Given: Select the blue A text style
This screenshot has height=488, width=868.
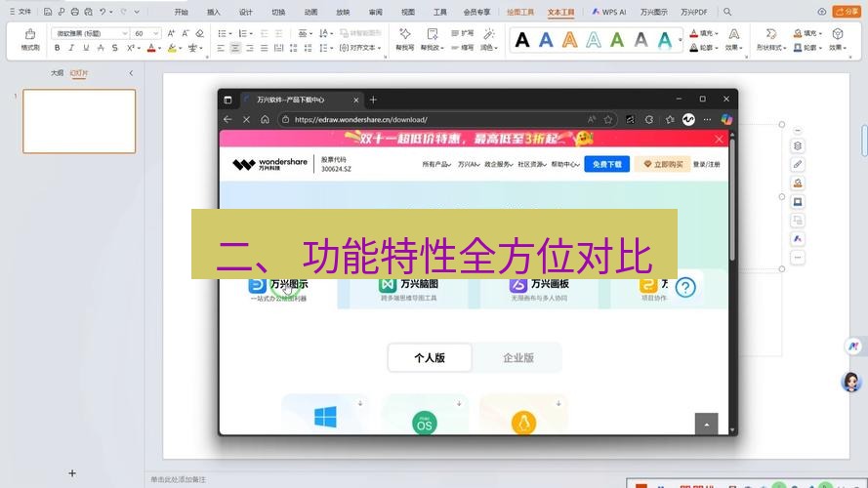Looking at the screenshot, I should coord(546,40).
